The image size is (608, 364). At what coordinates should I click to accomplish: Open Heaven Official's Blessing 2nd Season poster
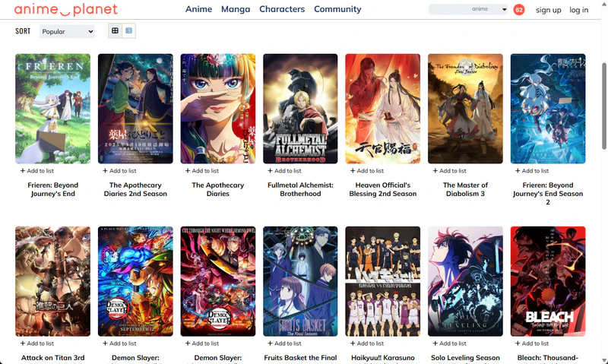pyautogui.click(x=383, y=109)
